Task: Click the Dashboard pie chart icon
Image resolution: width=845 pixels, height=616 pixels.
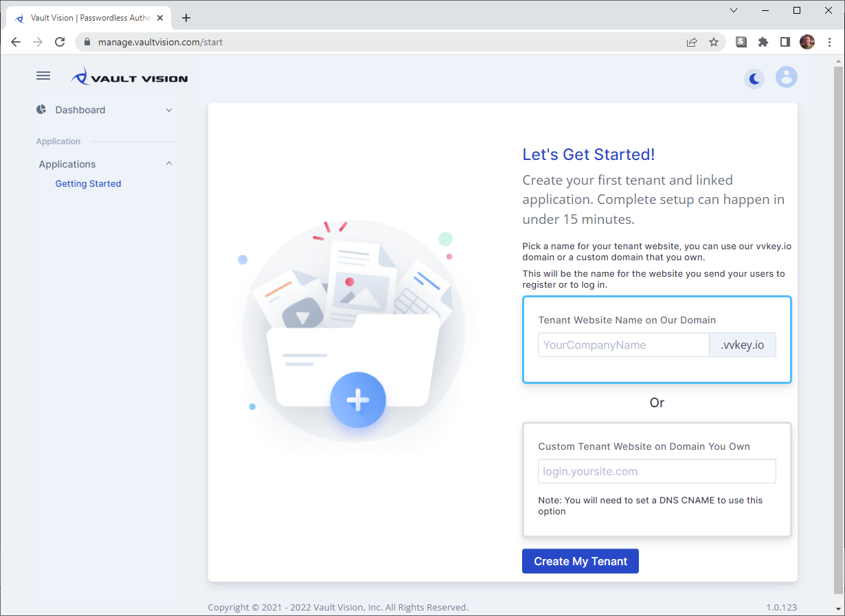Action: (x=41, y=110)
